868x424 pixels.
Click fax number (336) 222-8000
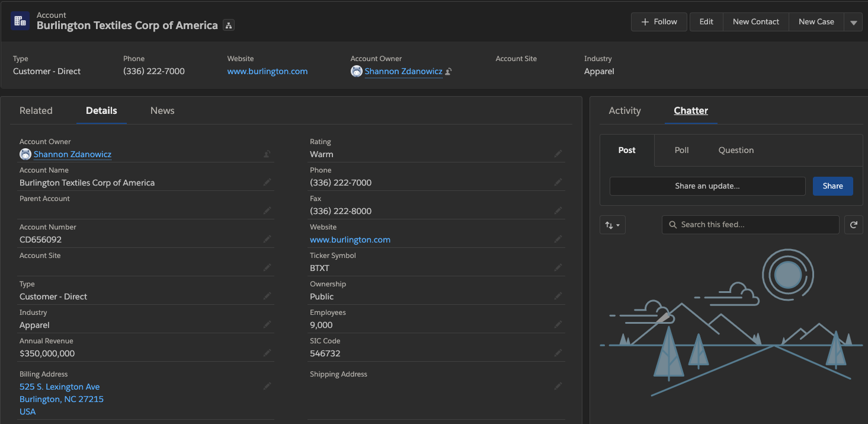(x=341, y=211)
